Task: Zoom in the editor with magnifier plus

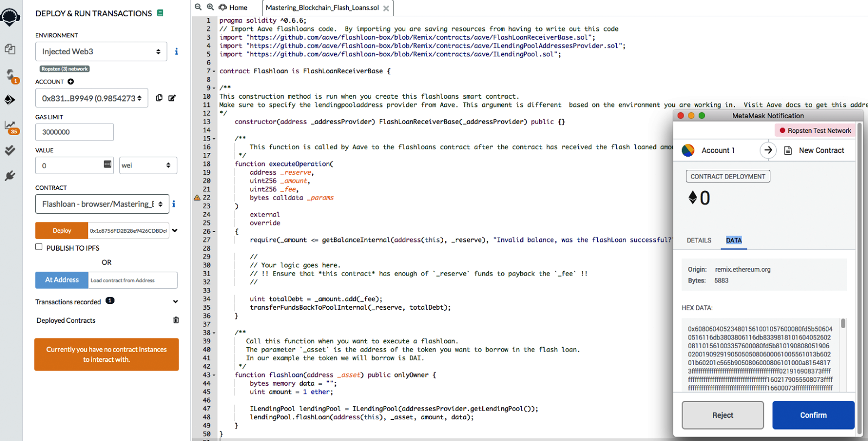Action: pos(210,7)
